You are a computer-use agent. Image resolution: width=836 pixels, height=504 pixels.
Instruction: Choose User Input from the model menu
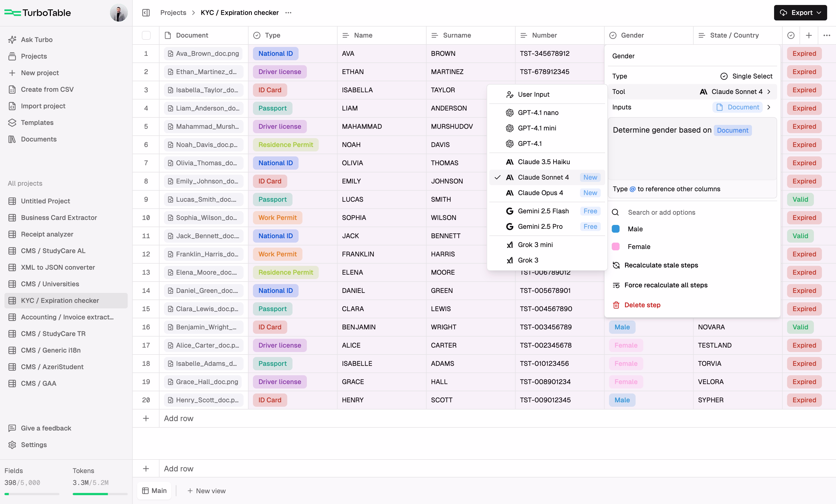534,94
